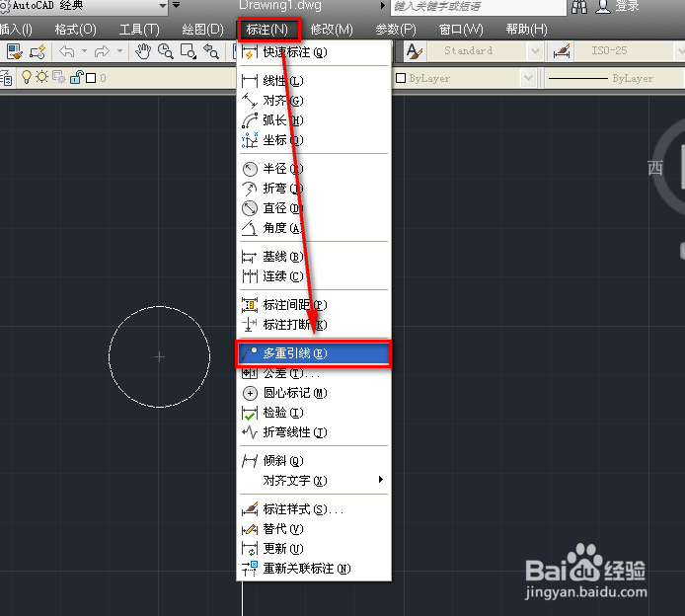
Task: Choose Update (更新) entry
Action: click(x=314, y=548)
